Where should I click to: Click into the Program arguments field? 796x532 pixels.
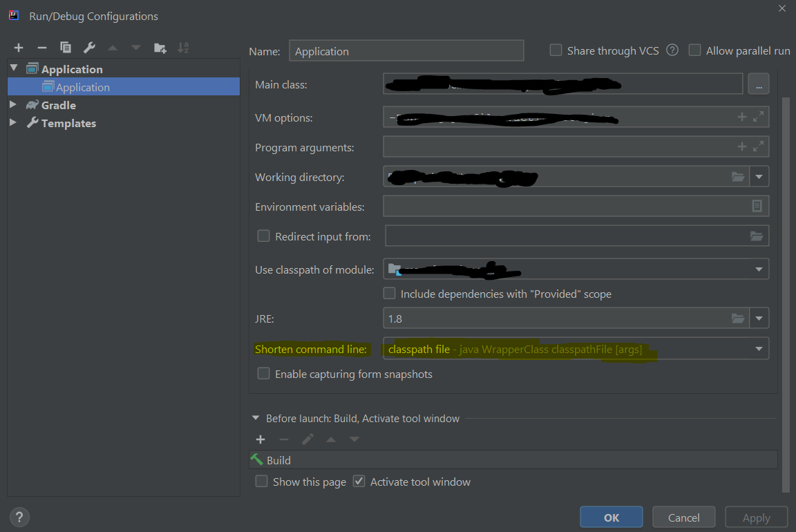(556, 147)
